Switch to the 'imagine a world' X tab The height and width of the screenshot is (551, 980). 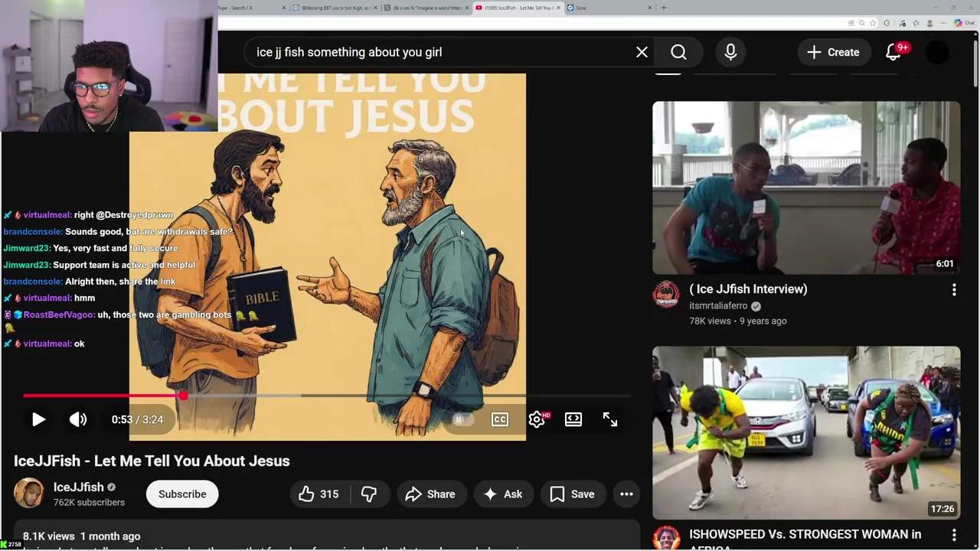coord(426,8)
